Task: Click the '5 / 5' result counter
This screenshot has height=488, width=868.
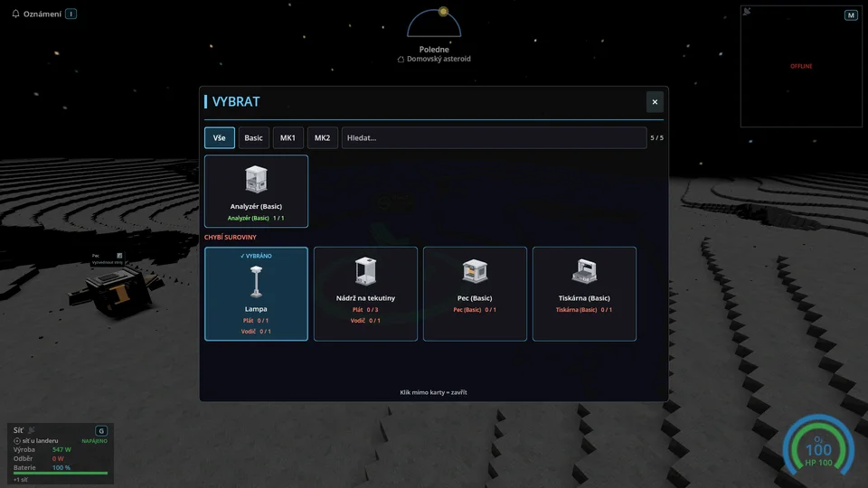Action: coord(656,137)
